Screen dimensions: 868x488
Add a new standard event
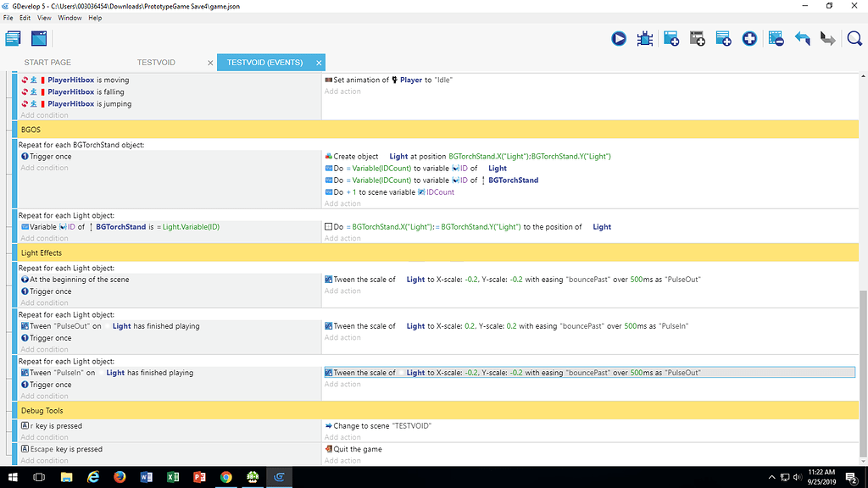[x=670, y=38]
